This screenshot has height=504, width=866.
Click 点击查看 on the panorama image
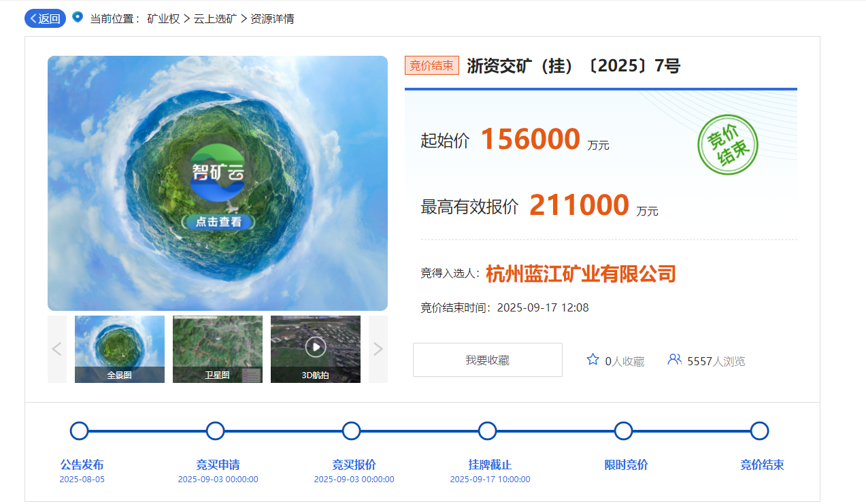coord(218,222)
